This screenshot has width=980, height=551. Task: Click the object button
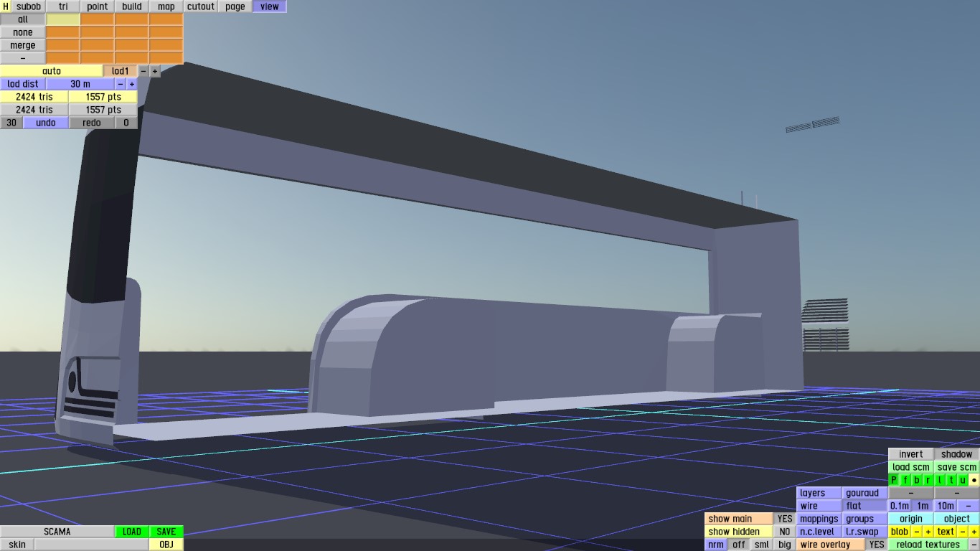pyautogui.click(x=957, y=519)
